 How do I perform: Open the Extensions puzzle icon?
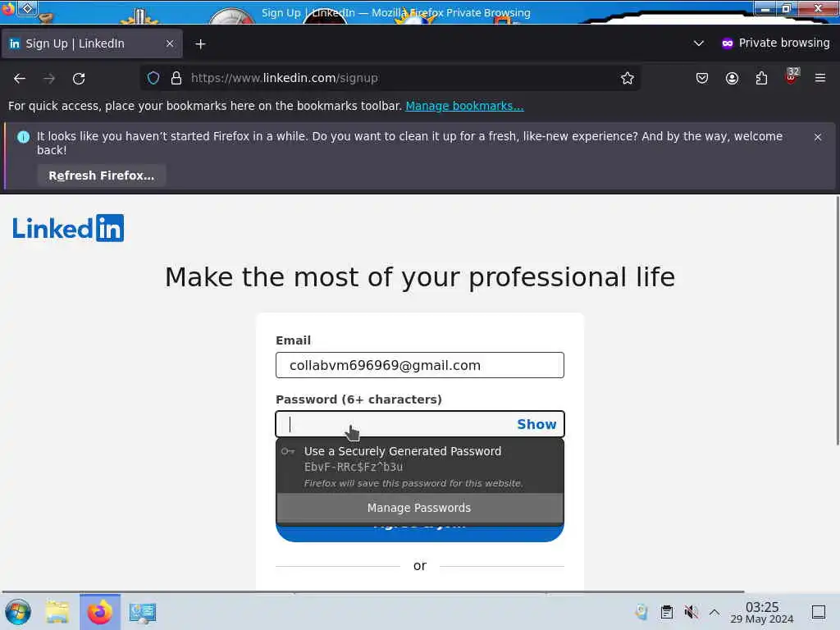pyautogui.click(x=761, y=78)
